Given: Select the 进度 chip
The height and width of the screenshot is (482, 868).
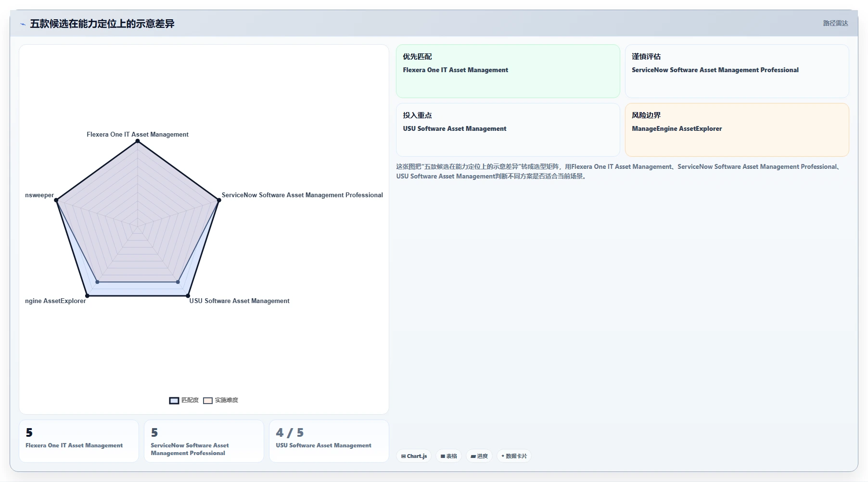Looking at the screenshot, I should tap(479, 456).
